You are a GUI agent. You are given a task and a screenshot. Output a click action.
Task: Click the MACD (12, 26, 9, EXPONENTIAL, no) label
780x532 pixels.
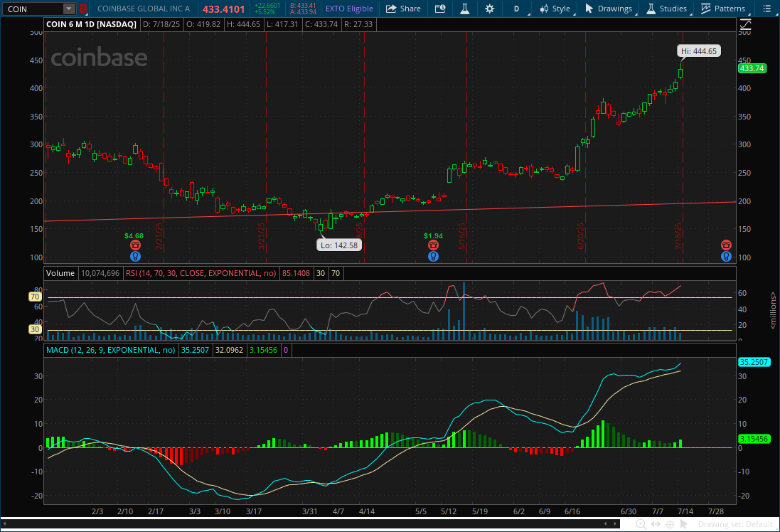pos(110,350)
